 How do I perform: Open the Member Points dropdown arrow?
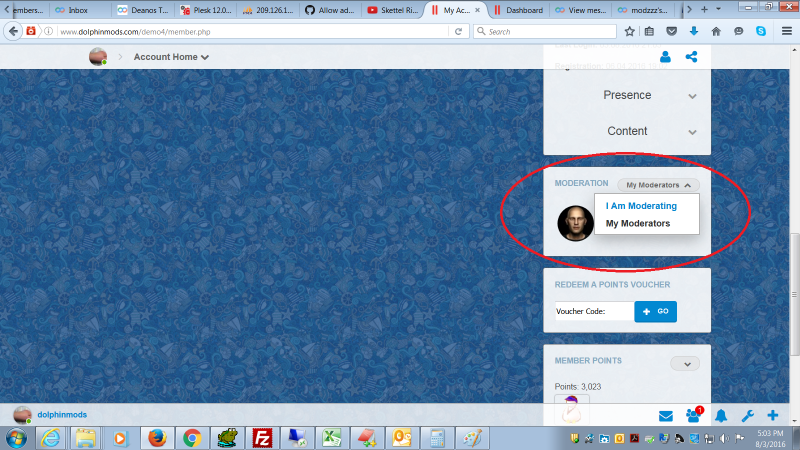(x=685, y=364)
